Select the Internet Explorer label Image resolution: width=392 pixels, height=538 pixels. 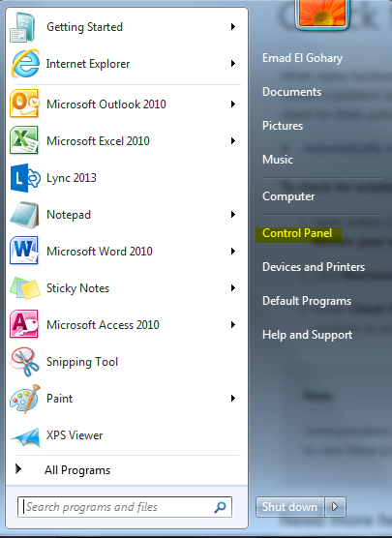point(88,64)
